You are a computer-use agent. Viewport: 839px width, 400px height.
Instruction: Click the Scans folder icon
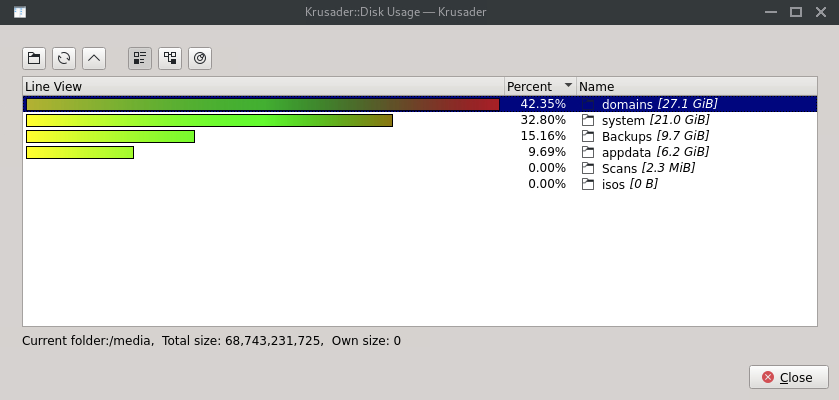[588, 168]
